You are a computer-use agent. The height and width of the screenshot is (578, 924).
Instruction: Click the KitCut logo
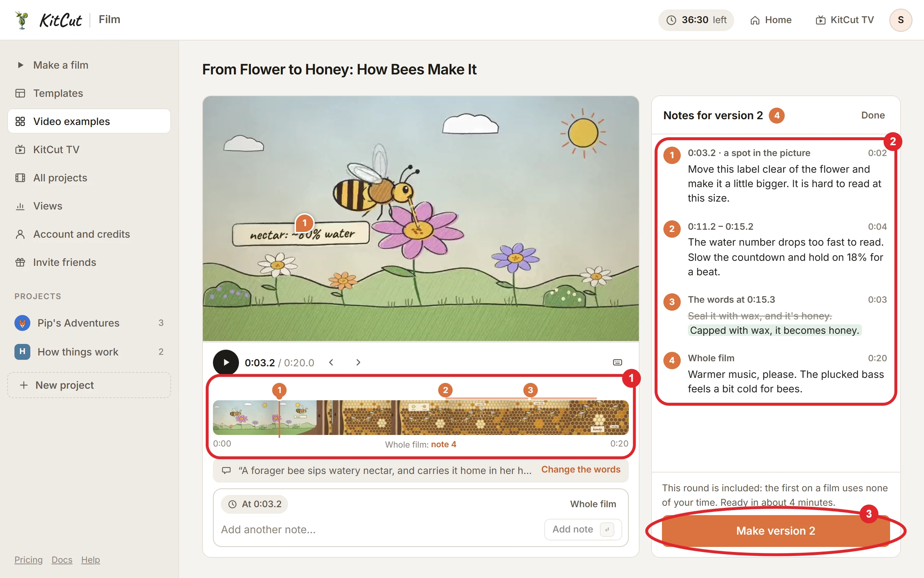(48, 20)
